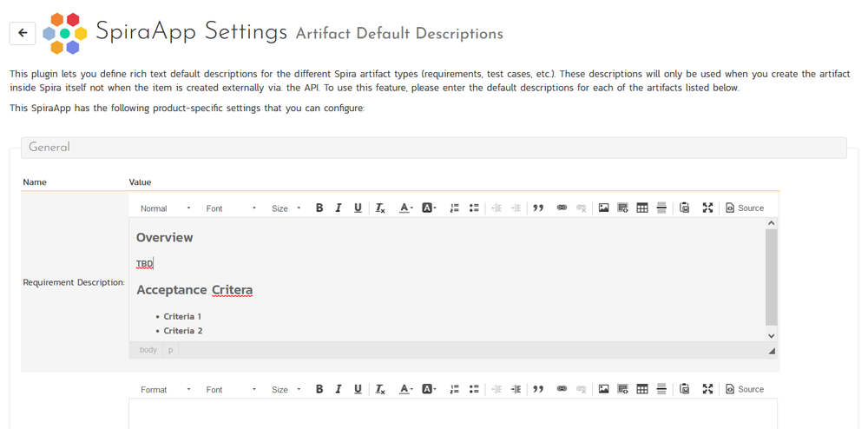
Task: Click the 'p' element path item
Action: pos(170,350)
